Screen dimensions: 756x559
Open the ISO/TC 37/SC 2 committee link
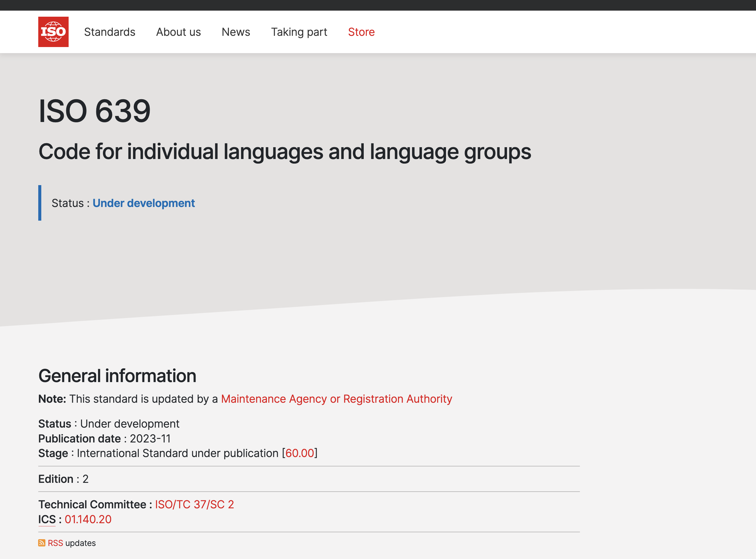pos(194,504)
